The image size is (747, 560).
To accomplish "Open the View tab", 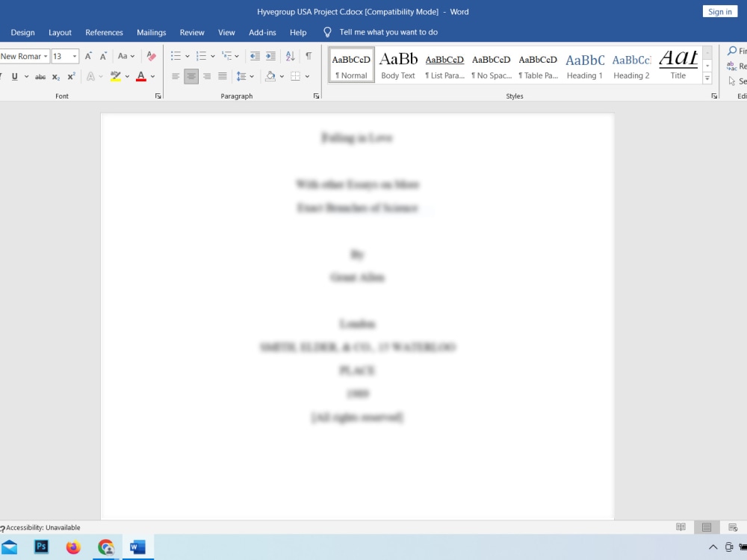I will pyautogui.click(x=226, y=32).
